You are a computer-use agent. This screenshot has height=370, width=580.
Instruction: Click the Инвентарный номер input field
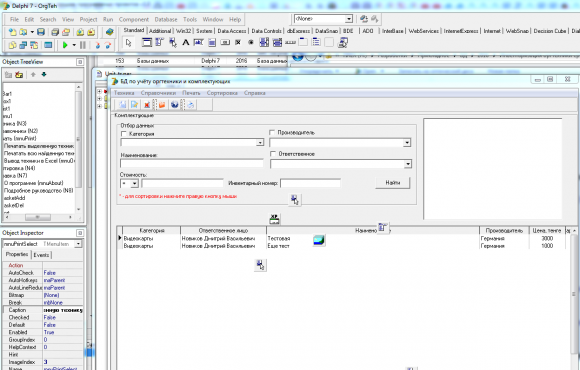[x=310, y=183]
